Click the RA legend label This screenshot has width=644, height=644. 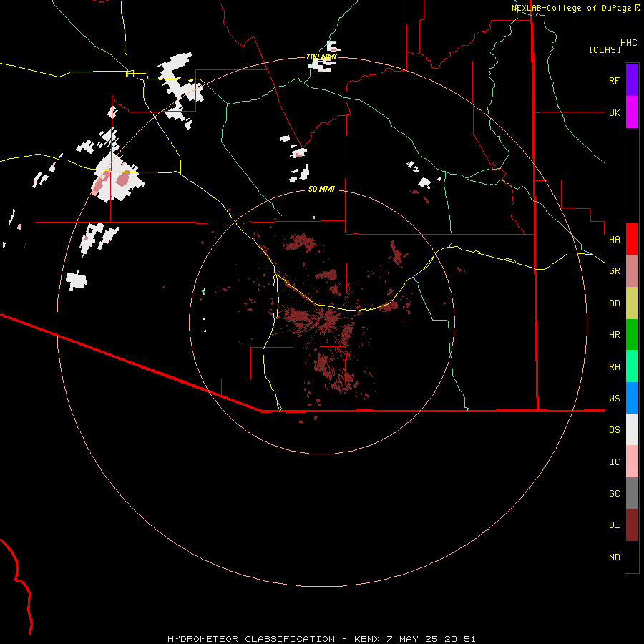(x=614, y=367)
